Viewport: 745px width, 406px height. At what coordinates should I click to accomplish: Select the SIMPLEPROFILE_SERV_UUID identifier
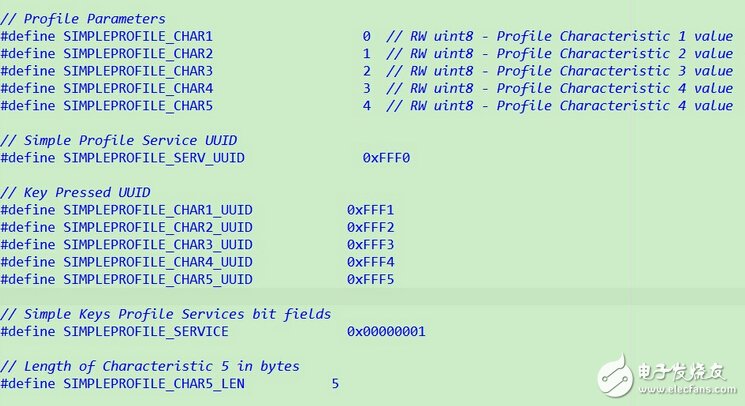(154, 158)
